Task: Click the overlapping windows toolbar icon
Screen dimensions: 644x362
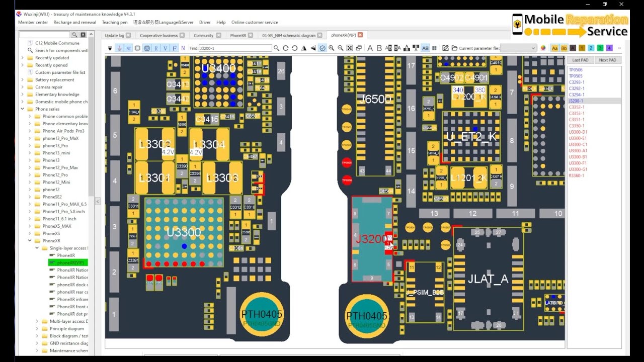Action: [x=359, y=48]
